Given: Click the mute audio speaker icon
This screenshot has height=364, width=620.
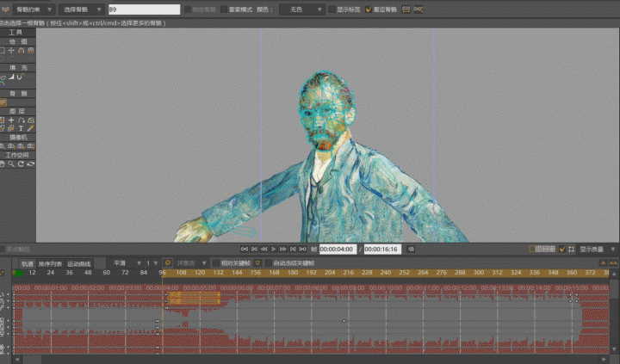Looking at the screenshot, I should [411, 249].
